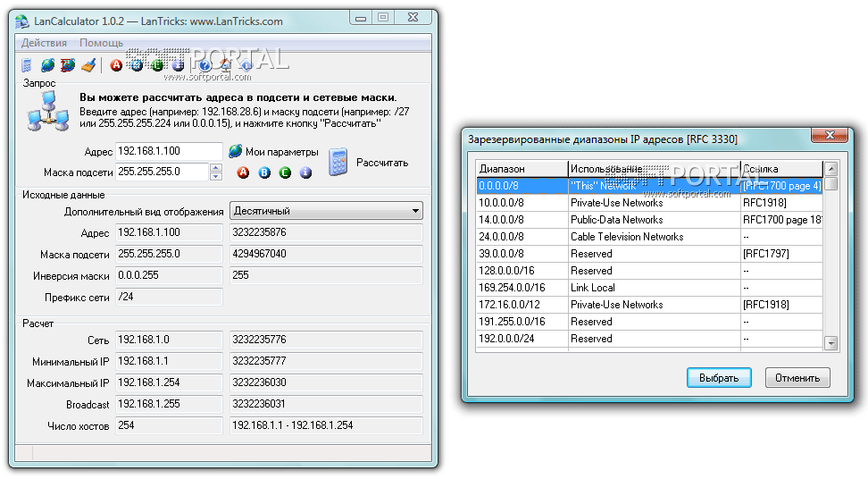Select the 10.0.0.0/8 range row
Screen dimensions: 868x479
point(649,203)
